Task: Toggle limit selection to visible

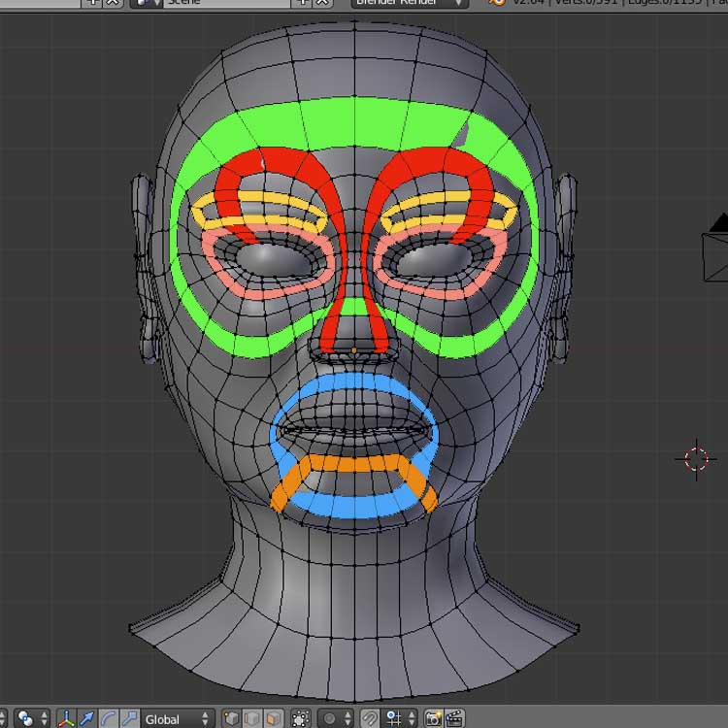Action: pyautogui.click(x=300, y=718)
